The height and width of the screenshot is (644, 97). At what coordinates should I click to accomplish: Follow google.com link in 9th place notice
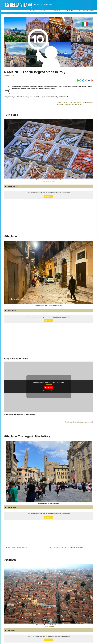pos(59,317)
